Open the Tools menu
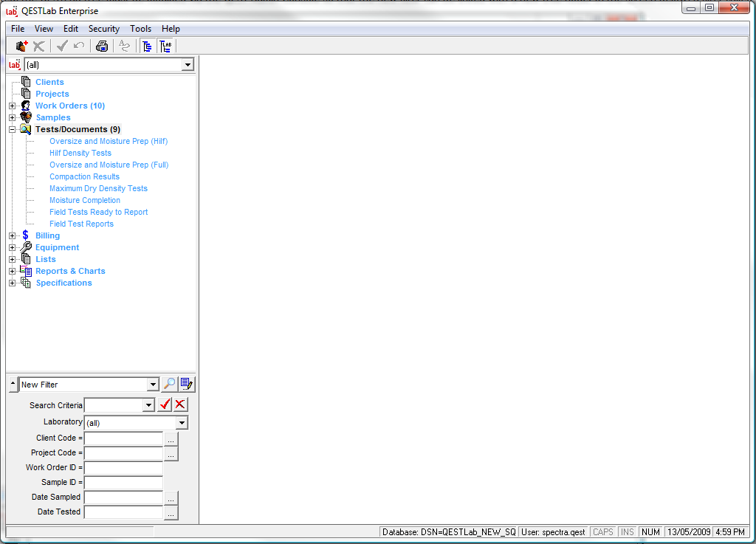This screenshot has height=544, width=756. [x=140, y=29]
